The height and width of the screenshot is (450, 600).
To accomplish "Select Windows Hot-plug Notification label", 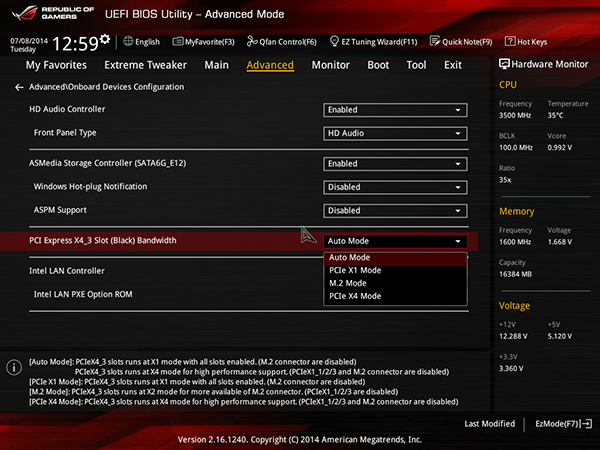I will tap(90, 187).
